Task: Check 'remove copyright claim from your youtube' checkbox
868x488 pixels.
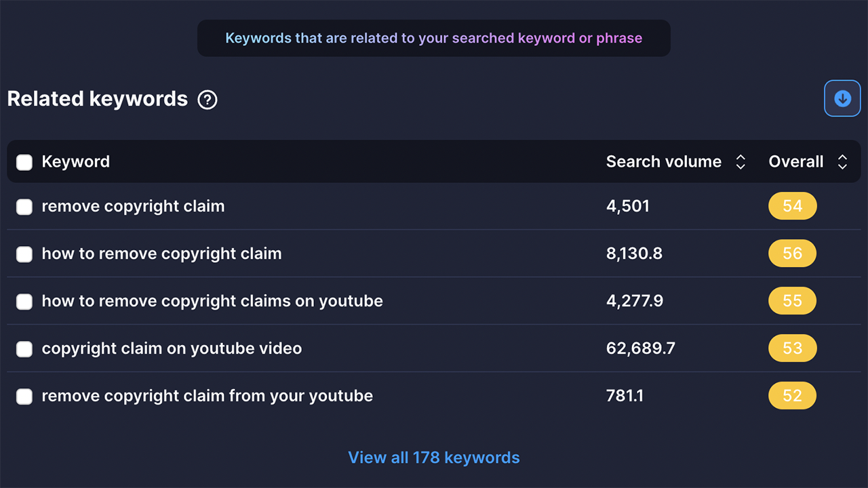Action: pyautogui.click(x=24, y=396)
